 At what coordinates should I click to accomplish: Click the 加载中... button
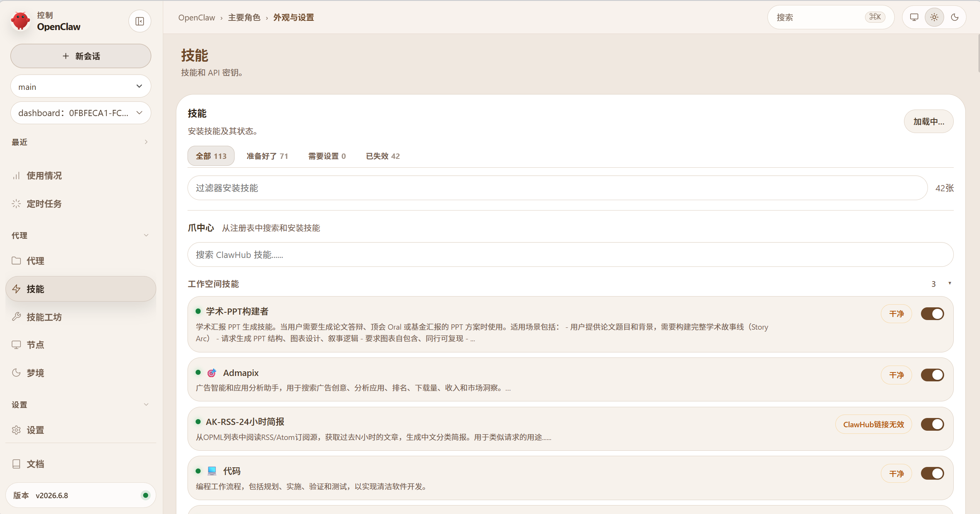[929, 122]
